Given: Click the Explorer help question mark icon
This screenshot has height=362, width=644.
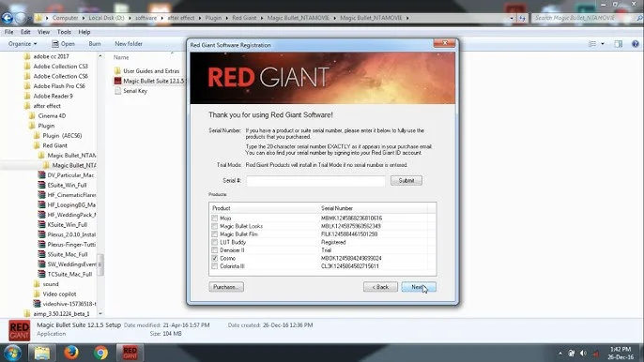Looking at the screenshot, I should click(x=635, y=44).
